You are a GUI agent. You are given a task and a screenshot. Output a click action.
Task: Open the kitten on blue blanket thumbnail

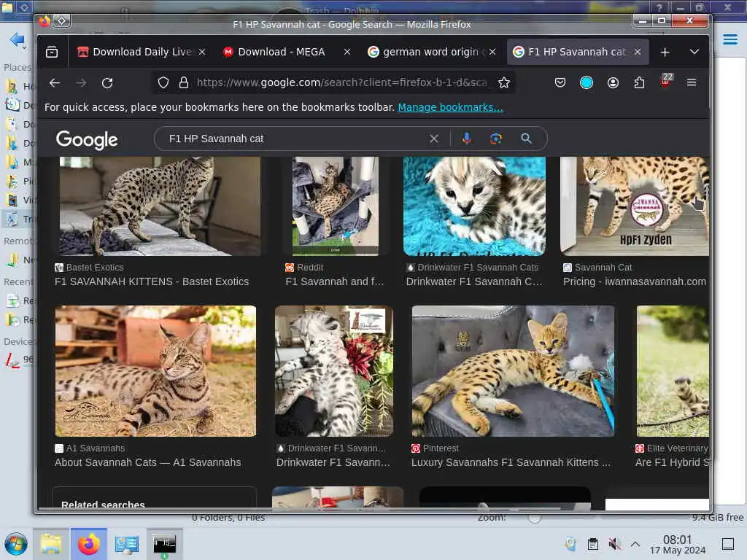coord(474,206)
